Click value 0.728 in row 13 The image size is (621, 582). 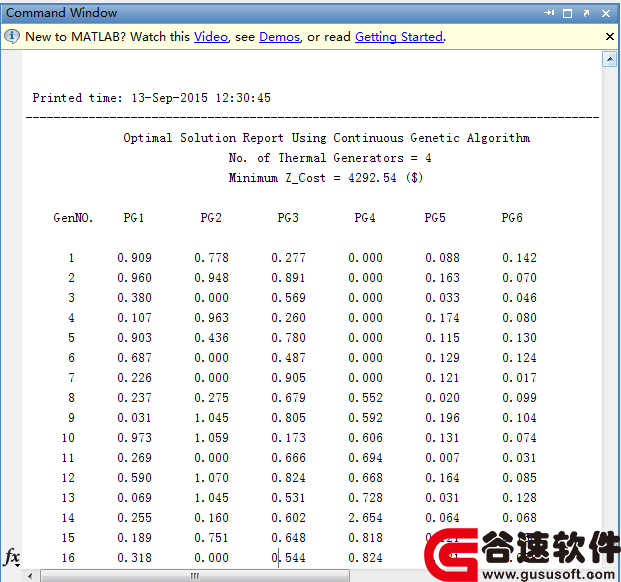point(365,498)
